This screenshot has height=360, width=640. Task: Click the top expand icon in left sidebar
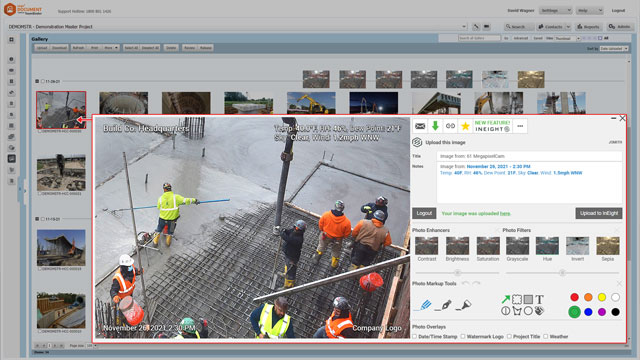(x=11, y=40)
